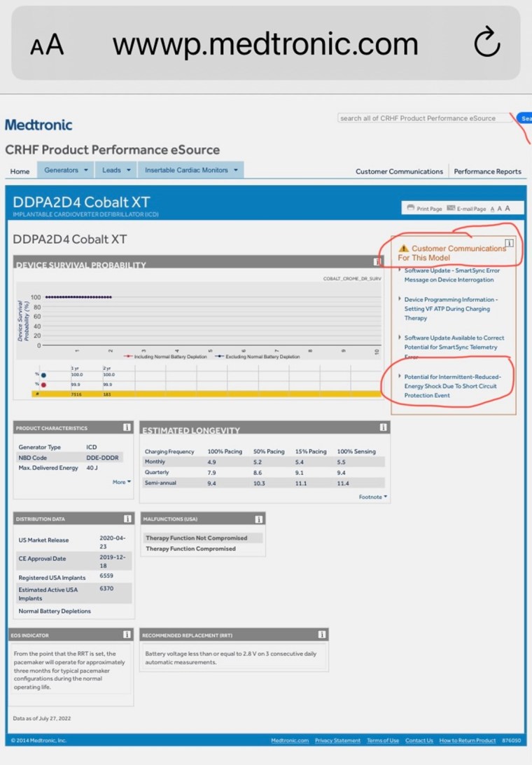
Task: Click the Medtronic logo
Action: coord(38,125)
